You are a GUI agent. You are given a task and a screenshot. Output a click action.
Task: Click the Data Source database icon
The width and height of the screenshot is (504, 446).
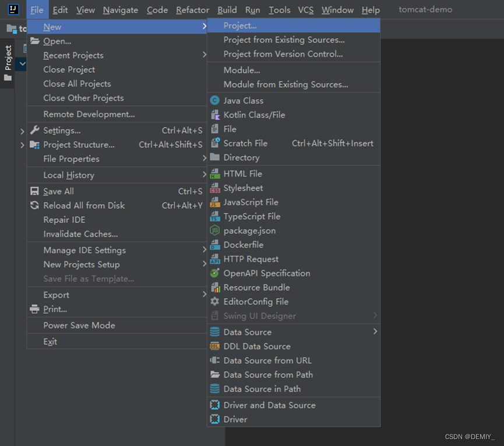215,332
